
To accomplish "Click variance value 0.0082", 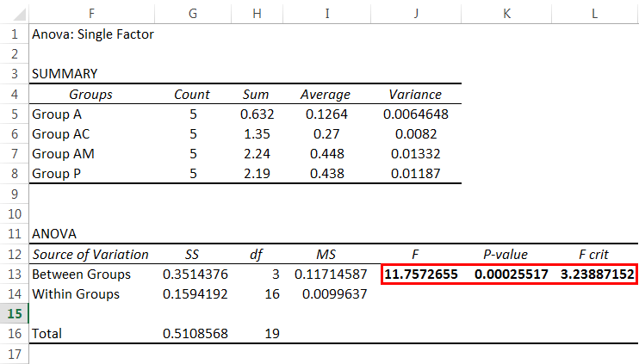I will 416,134.
